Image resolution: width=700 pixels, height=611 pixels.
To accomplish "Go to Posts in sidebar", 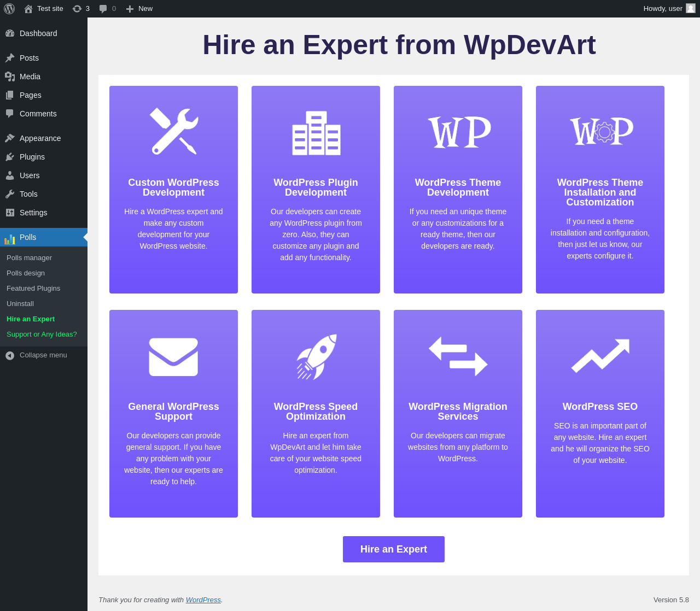I will tap(44, 58).
